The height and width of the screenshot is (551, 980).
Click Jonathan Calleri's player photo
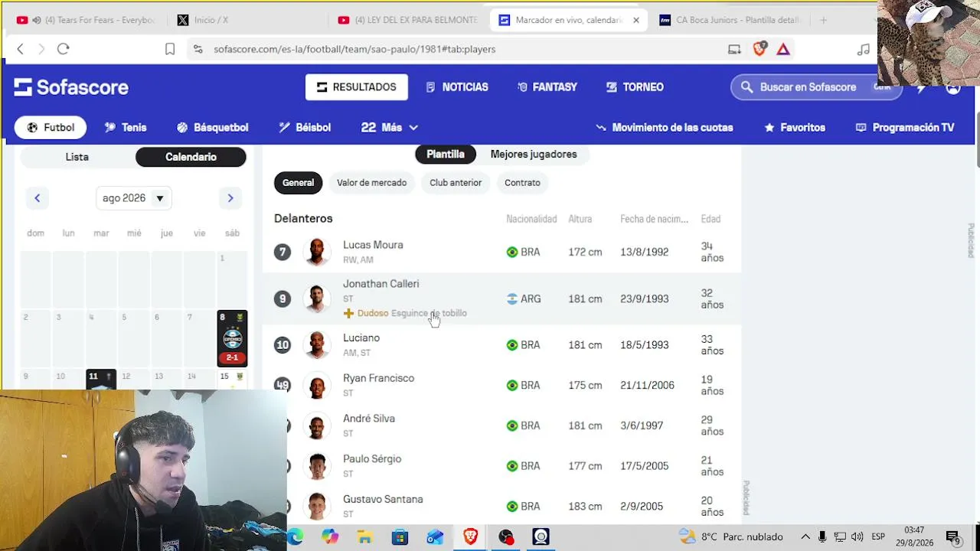[316, 298]
